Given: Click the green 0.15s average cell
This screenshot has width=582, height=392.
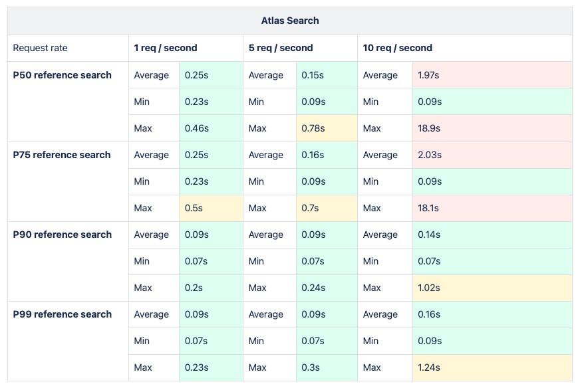Looking at the screenshot, I should 327,75.
